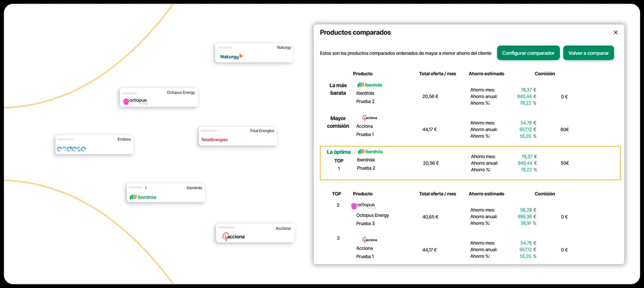Select the Naturgy provider card
Image resolution: width=644 pixels, height=288 pixels.
pyautogui.click(x=254, y=53)
